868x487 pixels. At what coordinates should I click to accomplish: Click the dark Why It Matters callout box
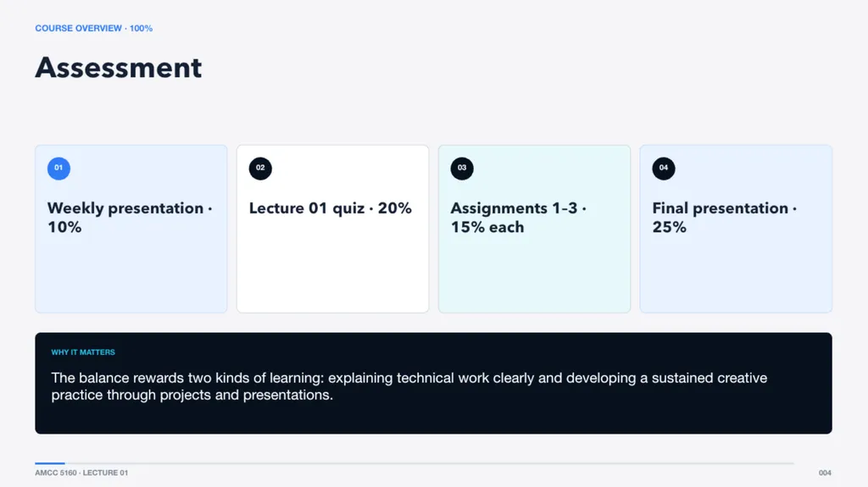coord(433,383)
